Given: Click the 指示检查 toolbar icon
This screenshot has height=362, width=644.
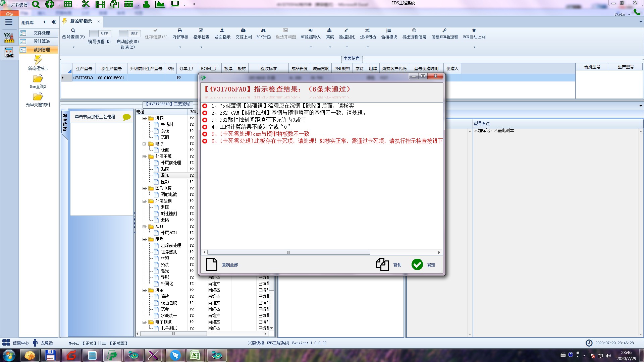Looking at the screenshot, I should point(201,31).
